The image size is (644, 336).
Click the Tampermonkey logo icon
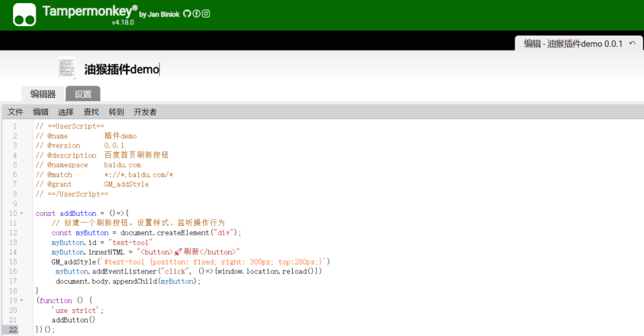point(24,15)
